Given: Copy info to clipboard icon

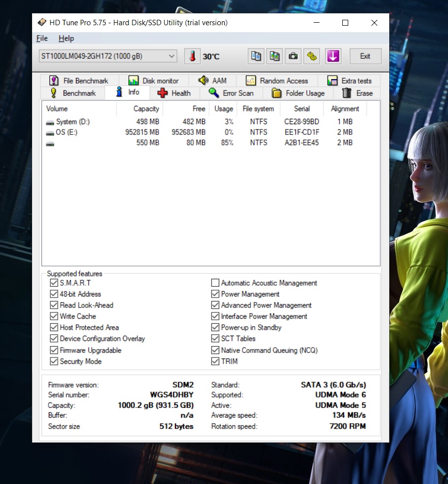Looking at the screenshot, I should coord(256,56).
